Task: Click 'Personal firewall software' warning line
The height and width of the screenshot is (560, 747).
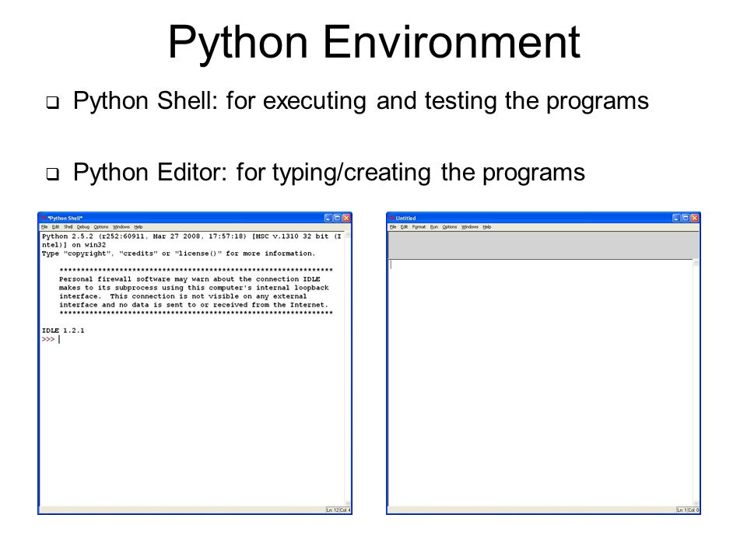Action: coord(190,279)
